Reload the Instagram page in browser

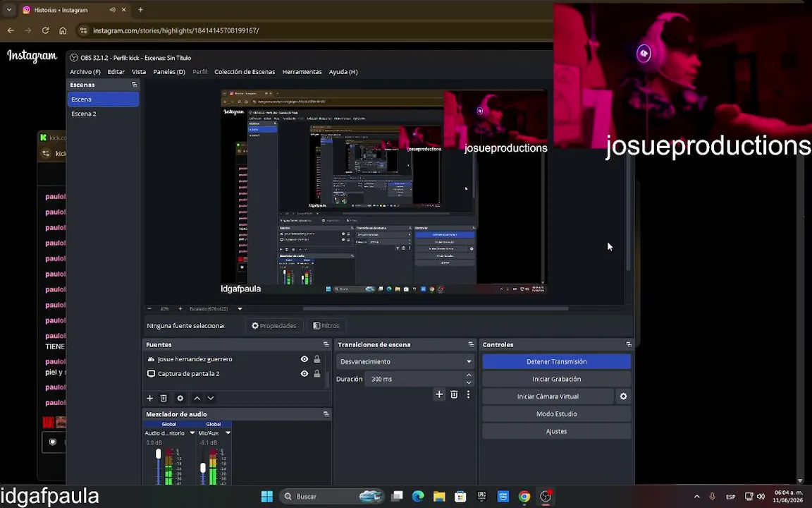click(x=45, y=30)
